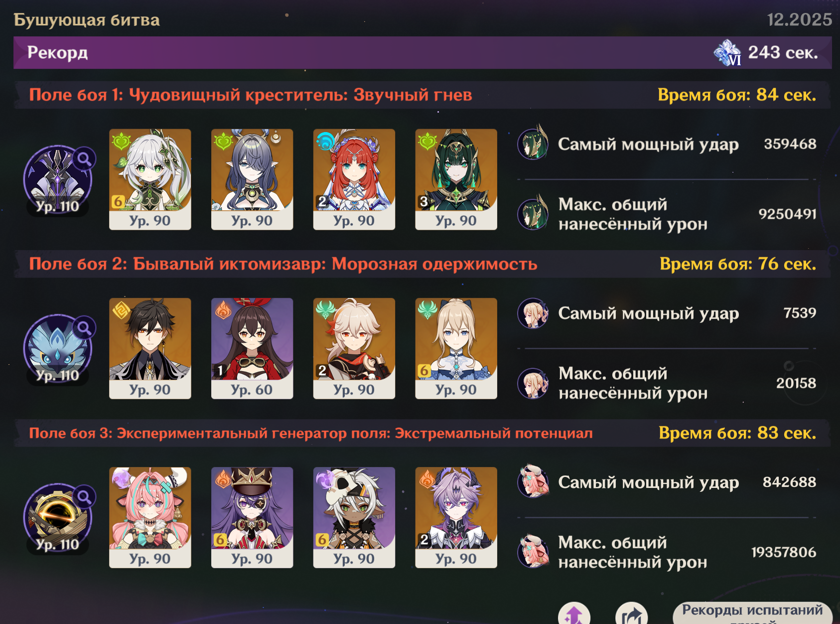840x624 pixels.
Task: Select the level 60 Pyro character card
Action: pyautogui.click(x=252, y=348)
